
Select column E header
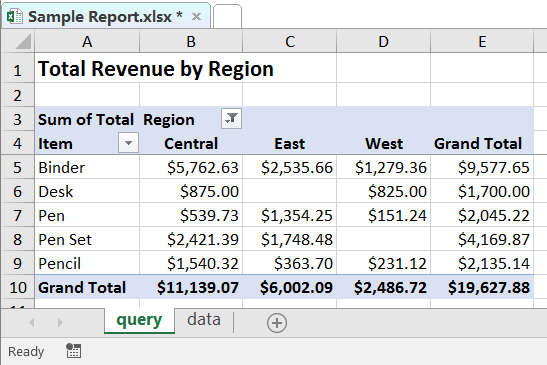[482, 42]
